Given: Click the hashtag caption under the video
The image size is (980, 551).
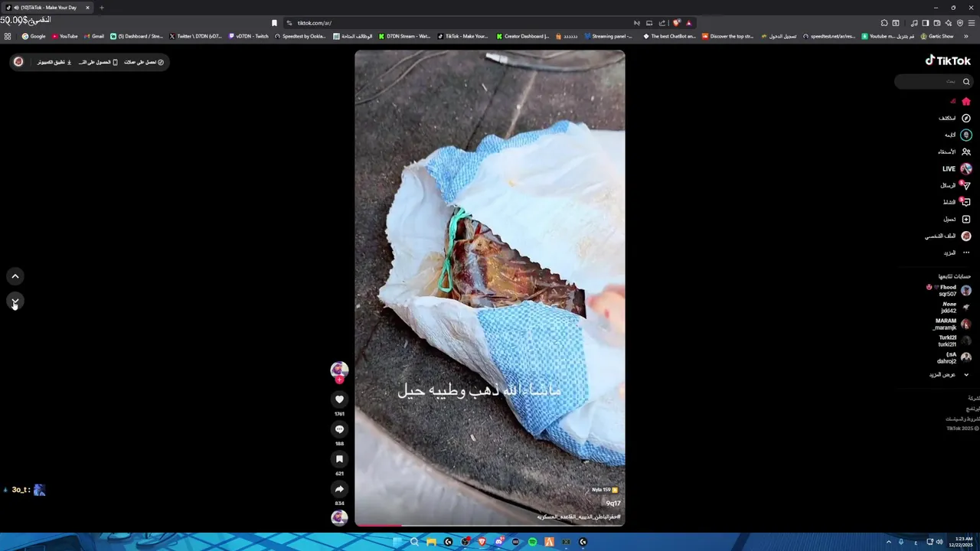Looking at the screenshot, I should 579,517.
